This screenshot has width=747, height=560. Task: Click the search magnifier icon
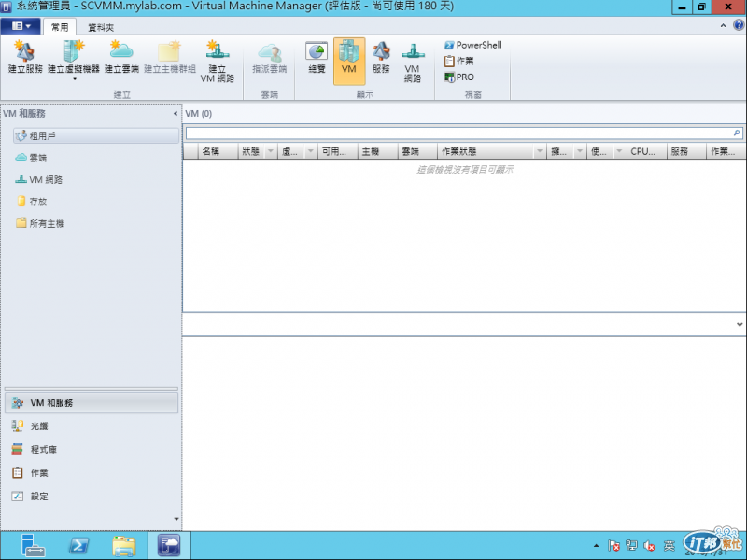pos(737,133)
